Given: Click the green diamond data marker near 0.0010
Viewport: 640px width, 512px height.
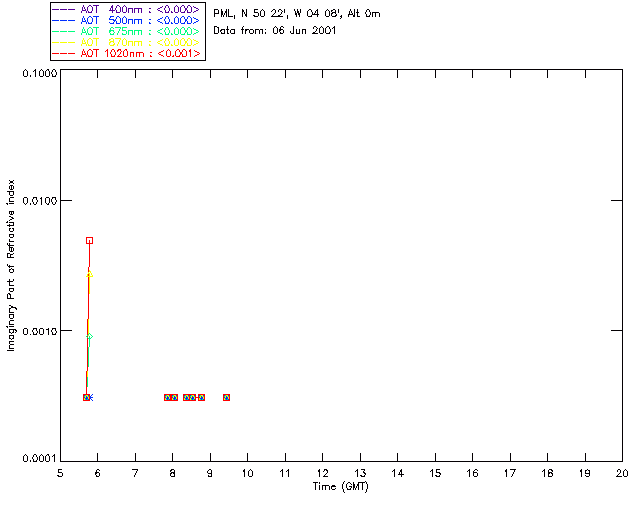Looking at the screenshot, I should pos(90,336).
